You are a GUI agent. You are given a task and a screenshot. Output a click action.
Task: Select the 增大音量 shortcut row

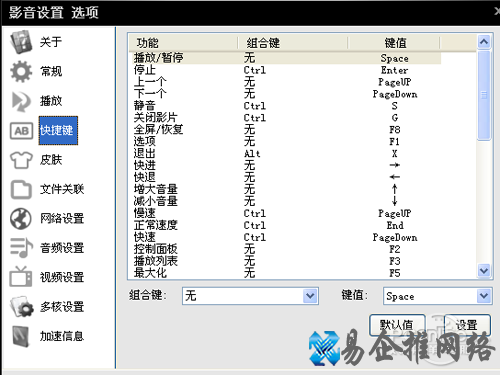287,189
